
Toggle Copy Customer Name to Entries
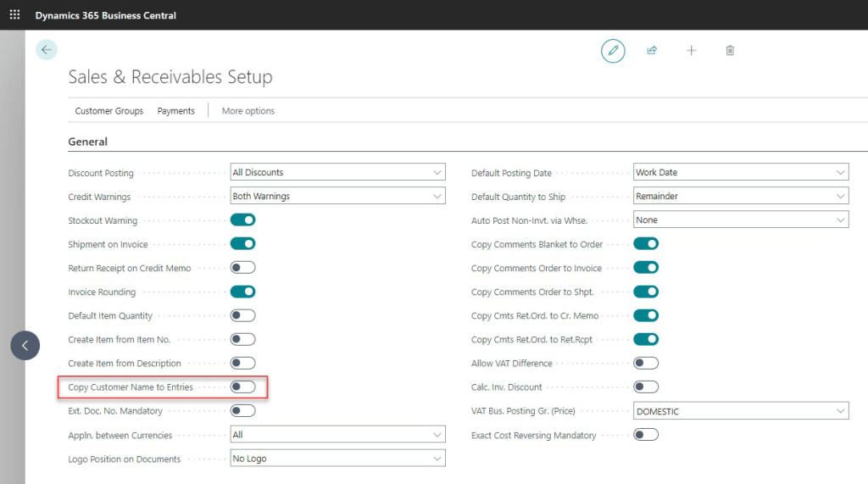pyautogui.click(x=243, y=387)
